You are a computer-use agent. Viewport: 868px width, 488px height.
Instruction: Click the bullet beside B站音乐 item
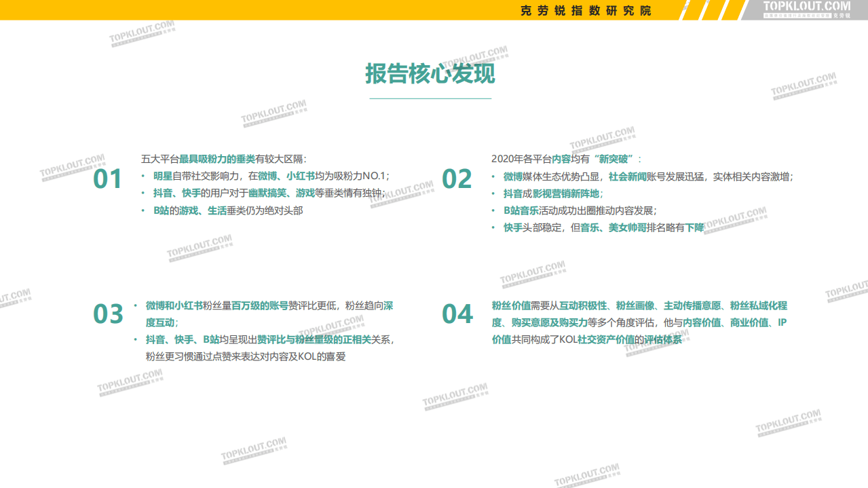coord(493,210)
